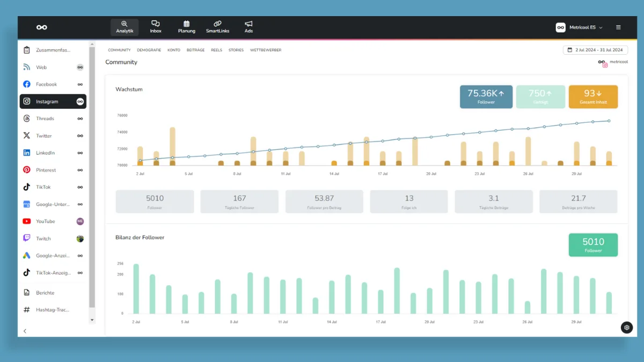The image size is (644, 362).
Task: Select Pinterest in the sidebar
Action: (53, 170)
